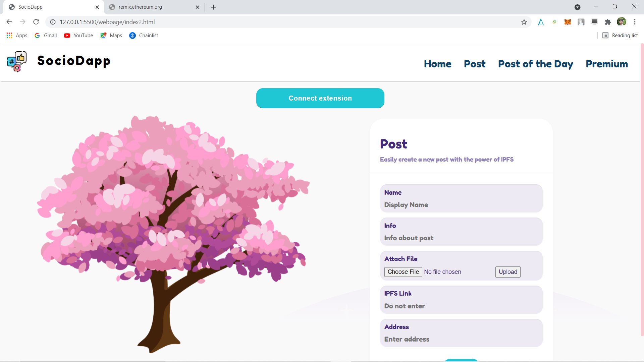
Task: Click the Chrome profile avatar
Action: point(621,22)
